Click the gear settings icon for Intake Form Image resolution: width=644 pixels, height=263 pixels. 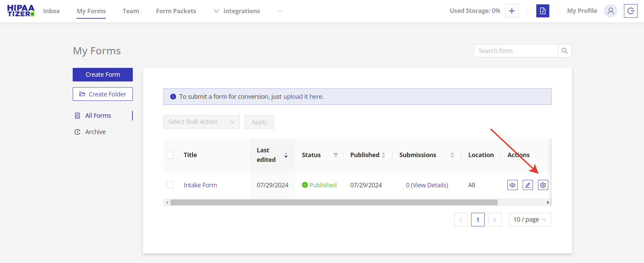tap(543, 185)
